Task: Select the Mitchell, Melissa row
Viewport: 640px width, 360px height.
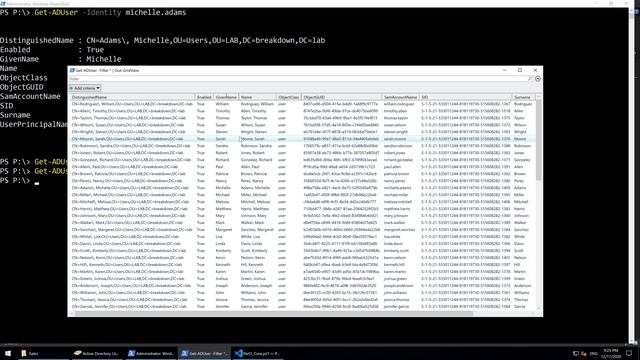Action: tap(302, 202)
